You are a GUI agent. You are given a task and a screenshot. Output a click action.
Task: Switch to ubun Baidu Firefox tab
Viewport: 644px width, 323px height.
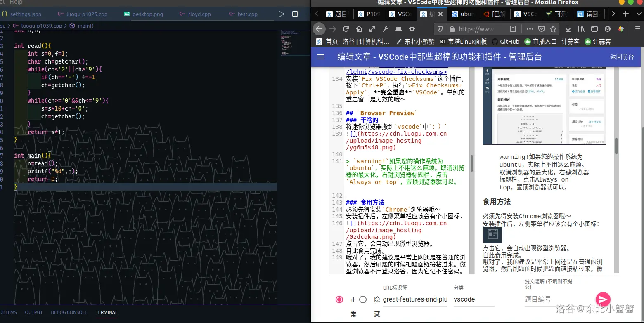(x=463, y=14)
